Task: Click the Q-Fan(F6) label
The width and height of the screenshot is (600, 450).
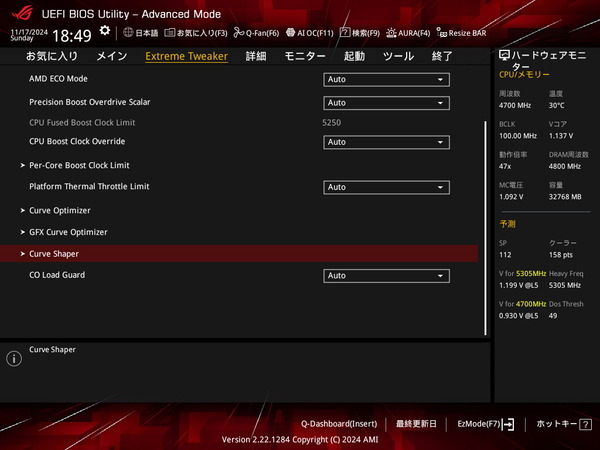Action: pyautogui.click(x=262, y=33)
